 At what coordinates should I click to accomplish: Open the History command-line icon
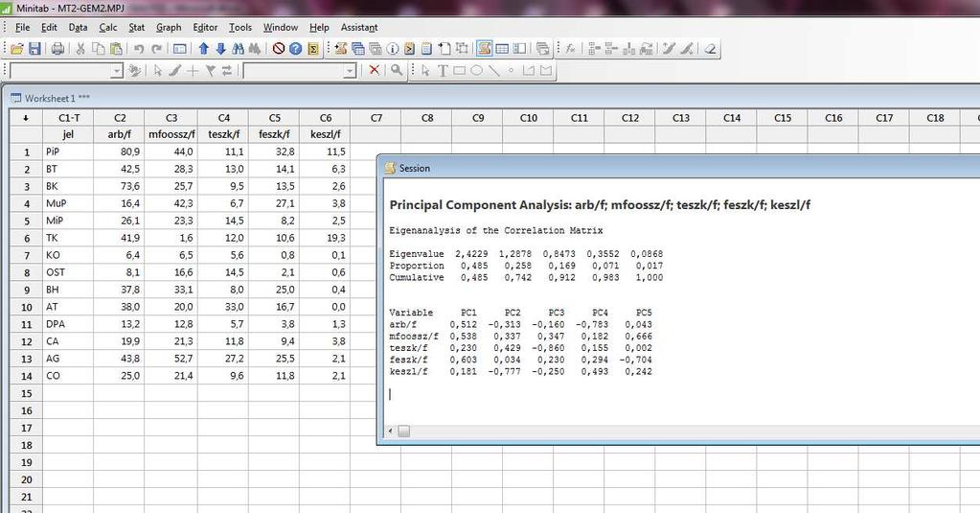tap(409, 49)
